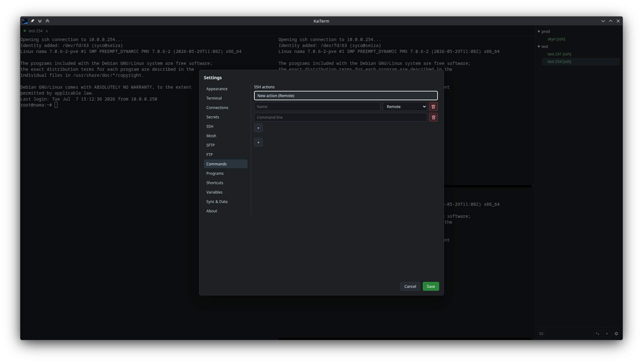Close the test 254 tab with its x

pos(47,31)
